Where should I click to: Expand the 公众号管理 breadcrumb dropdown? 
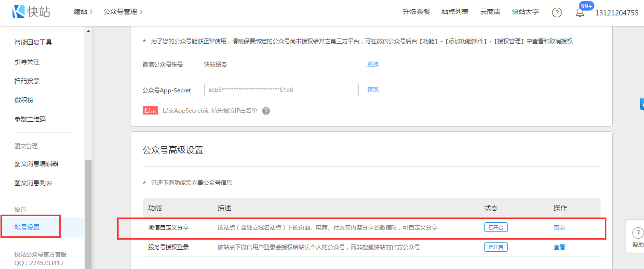123,12
